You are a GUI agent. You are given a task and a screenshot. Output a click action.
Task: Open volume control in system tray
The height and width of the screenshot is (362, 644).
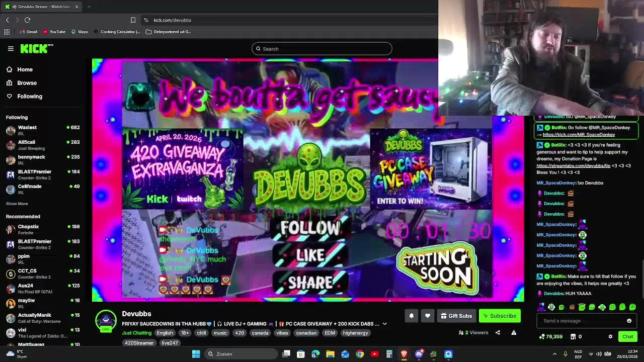click(599, 354)
